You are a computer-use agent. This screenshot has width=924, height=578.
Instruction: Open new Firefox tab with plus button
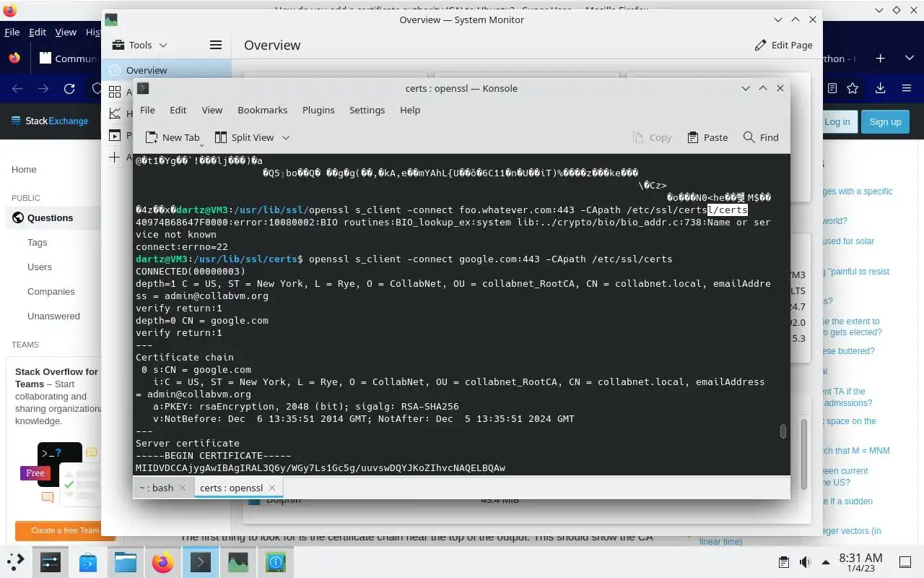880,59
